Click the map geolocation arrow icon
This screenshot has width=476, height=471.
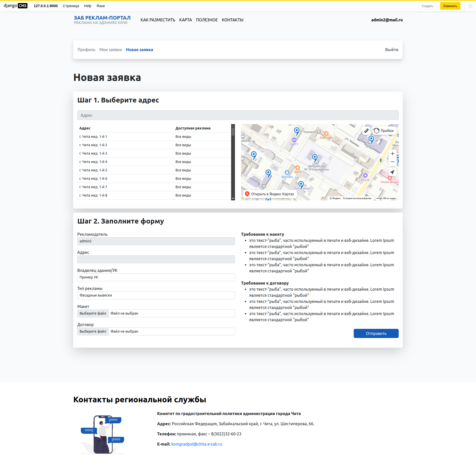click(392, 172)
